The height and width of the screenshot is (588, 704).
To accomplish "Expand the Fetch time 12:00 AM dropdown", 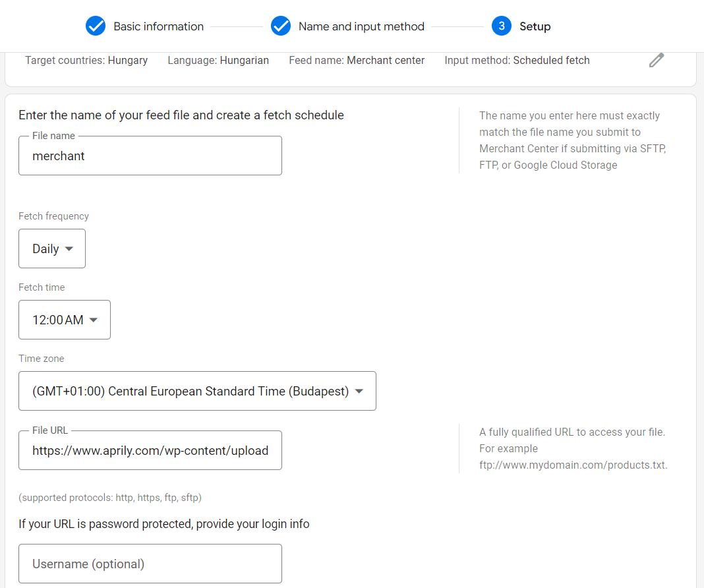I will pyautogui.click(x=65, y=320).
